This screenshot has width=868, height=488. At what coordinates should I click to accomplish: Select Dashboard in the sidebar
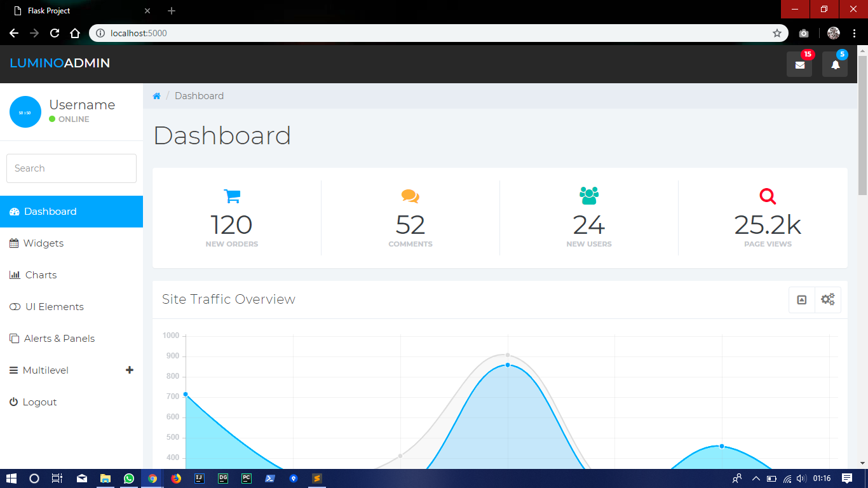point(71,212)
